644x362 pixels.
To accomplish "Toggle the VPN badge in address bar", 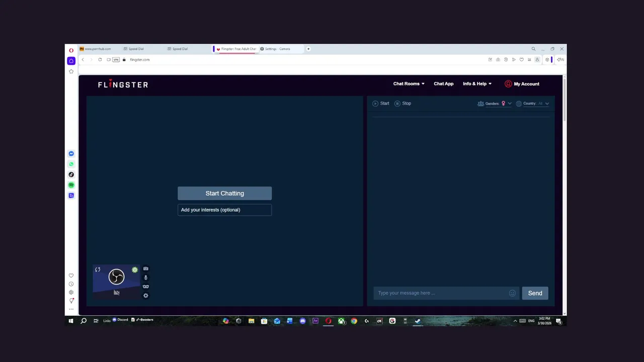I will 116,59.
